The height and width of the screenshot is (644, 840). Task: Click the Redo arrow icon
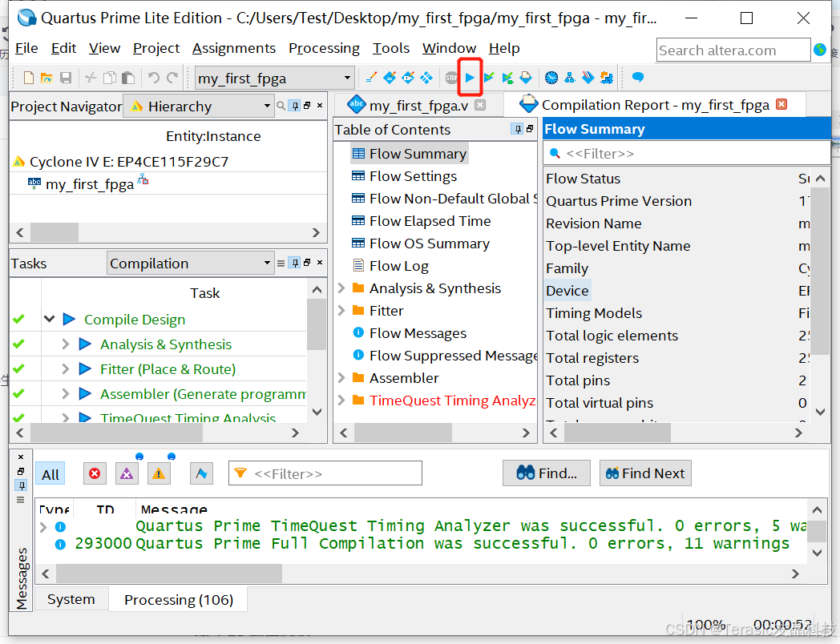tap(172, 78)
